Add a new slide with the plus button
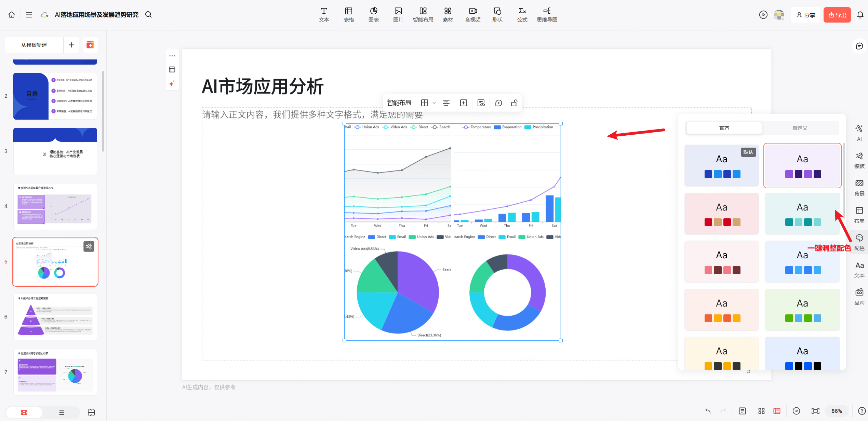This screenshot has width=868, height=421. click(71, 45)
